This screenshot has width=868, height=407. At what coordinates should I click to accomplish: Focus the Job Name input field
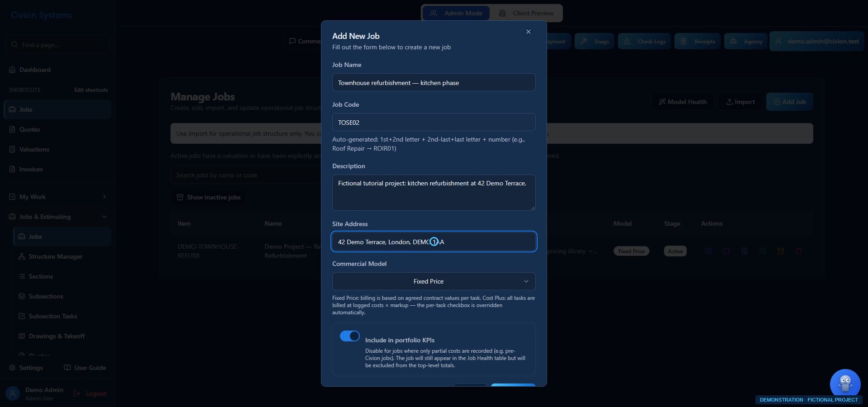click(x=434, y=82)
